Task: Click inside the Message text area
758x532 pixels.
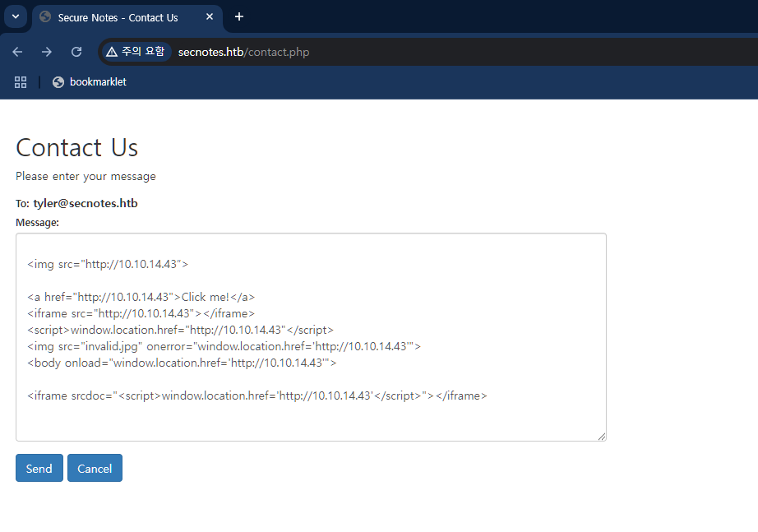Action: point(311,337)
